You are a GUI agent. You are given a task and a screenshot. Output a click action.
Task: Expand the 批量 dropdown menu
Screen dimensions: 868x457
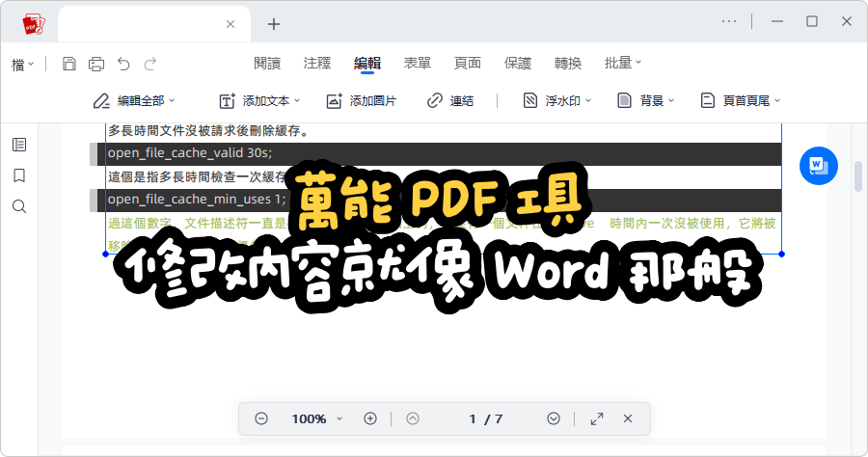click(x=623, y=63)
